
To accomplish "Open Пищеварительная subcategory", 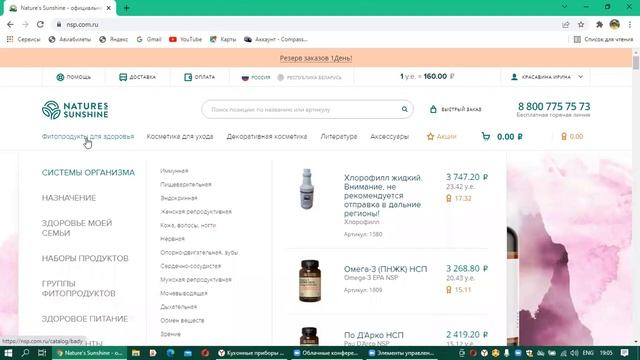I will (186, 184).
